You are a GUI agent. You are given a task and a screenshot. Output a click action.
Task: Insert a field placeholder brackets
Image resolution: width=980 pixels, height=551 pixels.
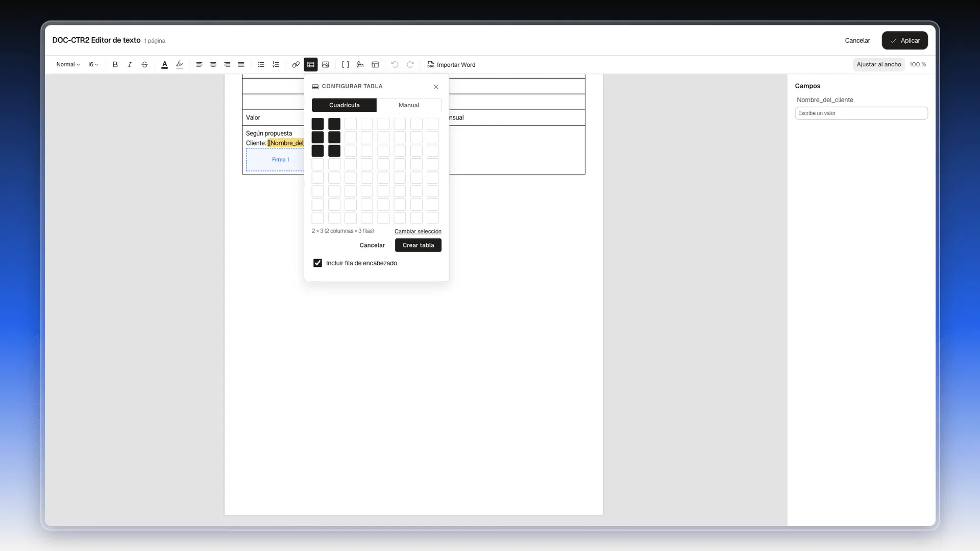[x=346, y=65]
